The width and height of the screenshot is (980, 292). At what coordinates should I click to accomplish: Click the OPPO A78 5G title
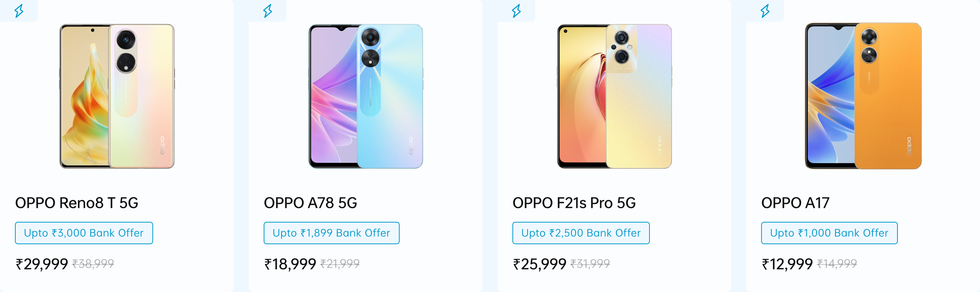(310, 203)
